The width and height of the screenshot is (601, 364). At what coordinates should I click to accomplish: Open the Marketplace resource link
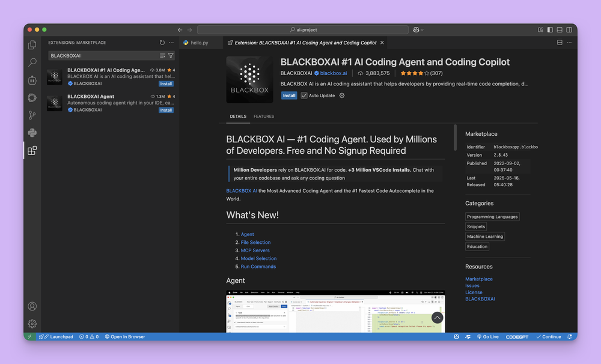[479, 279]
